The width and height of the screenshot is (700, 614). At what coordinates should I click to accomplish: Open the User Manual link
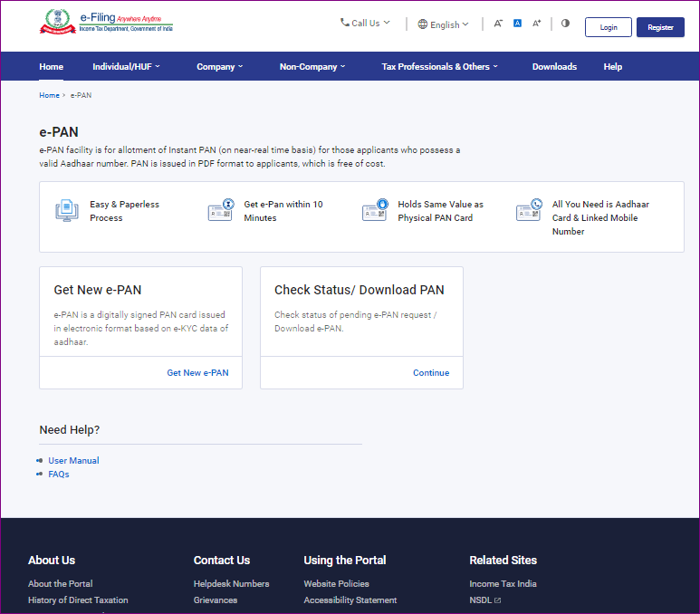73,461
